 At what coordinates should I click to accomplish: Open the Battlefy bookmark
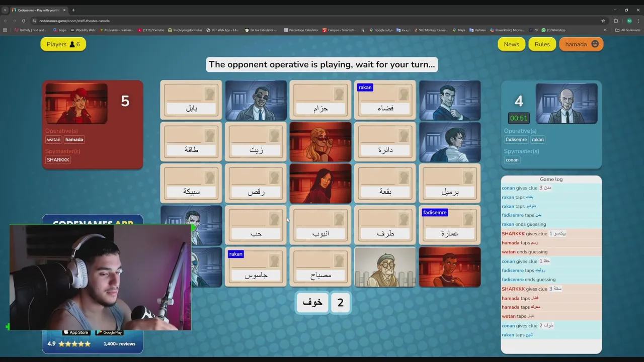pos(31,30)
